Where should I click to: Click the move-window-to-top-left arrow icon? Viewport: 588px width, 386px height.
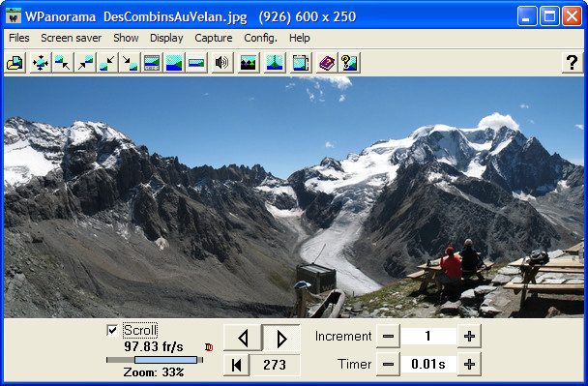point(62,63)
